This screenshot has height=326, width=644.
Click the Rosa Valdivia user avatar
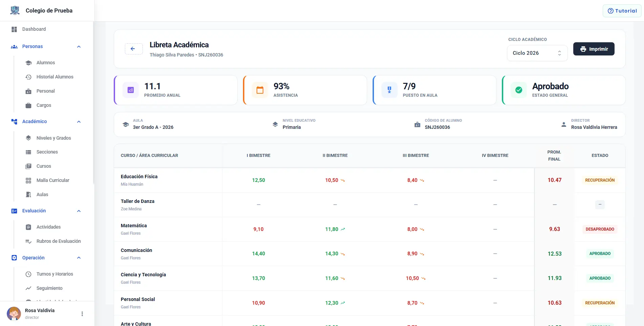[x=14, y=314]
